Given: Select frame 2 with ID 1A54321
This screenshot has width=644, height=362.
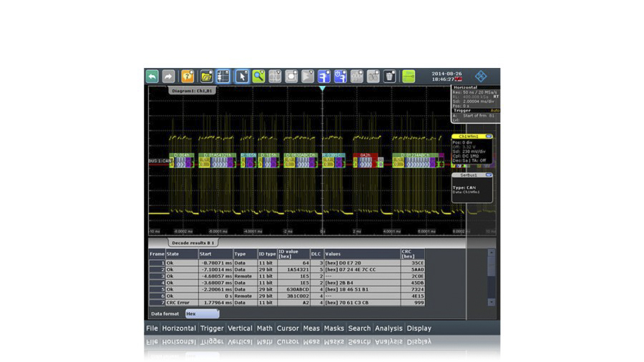Looking at the screenshot, I should (x=287, y=270).
